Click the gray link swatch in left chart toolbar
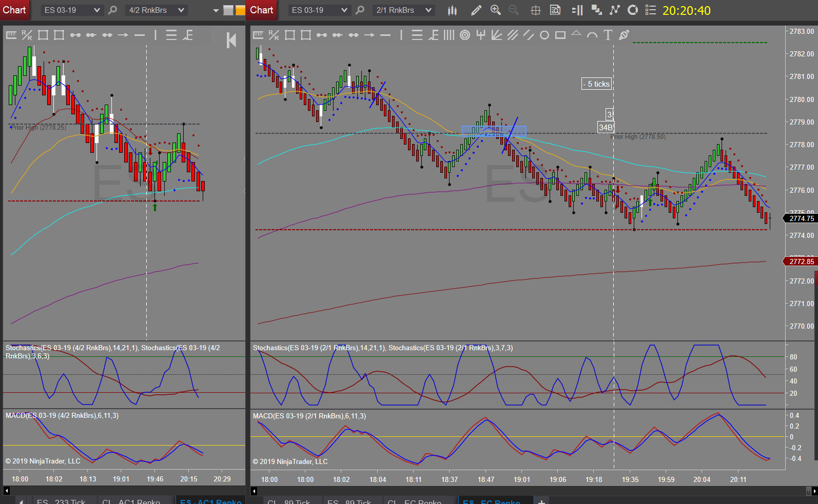The width and height of the screenshot is (818, 504). [x=228, y=10]
